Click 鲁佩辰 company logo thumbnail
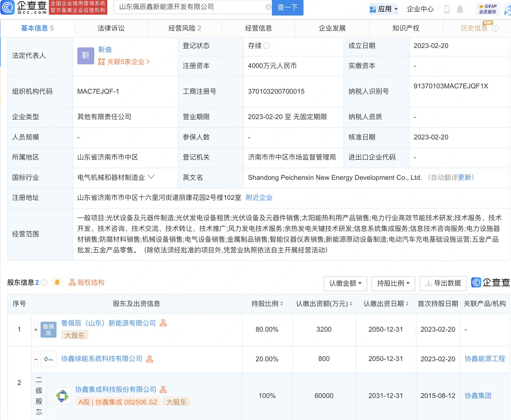 (x=49, y=329)
